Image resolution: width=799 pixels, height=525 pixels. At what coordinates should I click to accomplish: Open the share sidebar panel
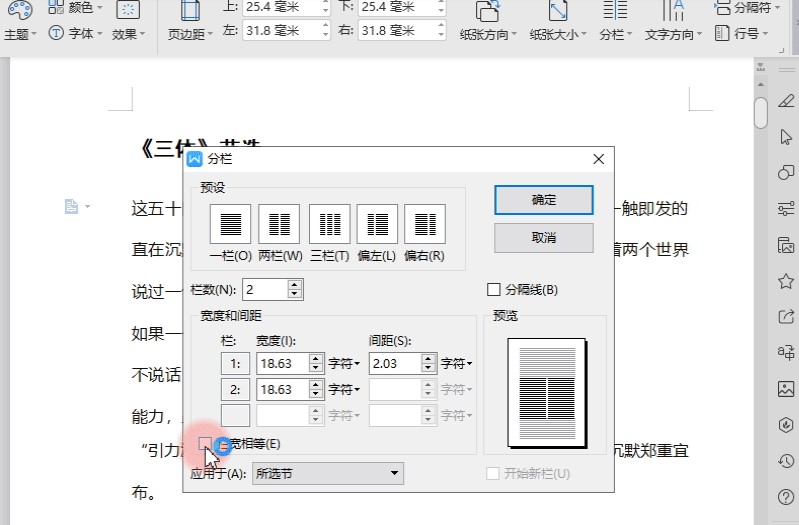[x=786, y=317]
